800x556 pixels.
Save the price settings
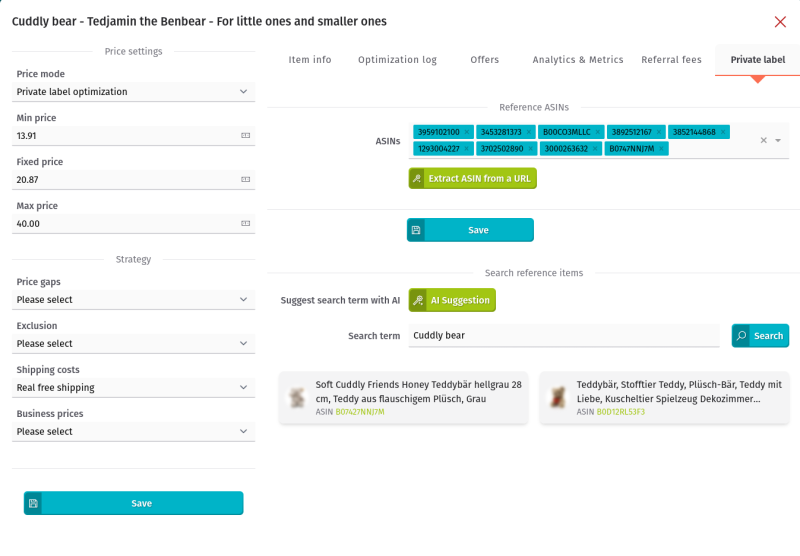[x=134, y=503]
